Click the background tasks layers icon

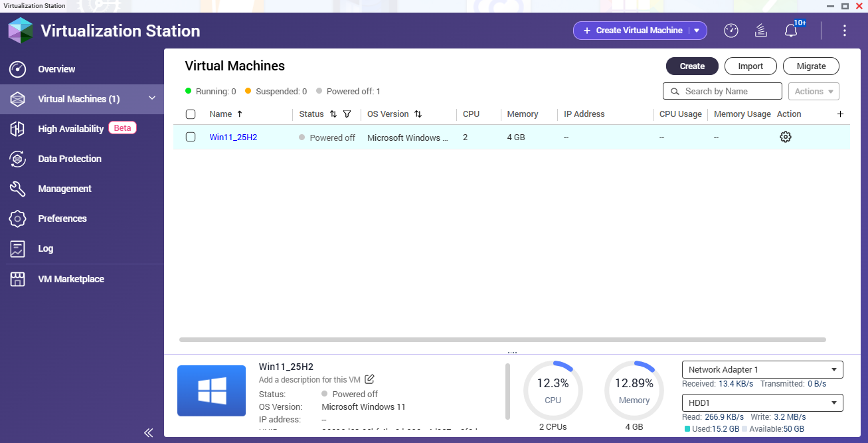point(761,31)
